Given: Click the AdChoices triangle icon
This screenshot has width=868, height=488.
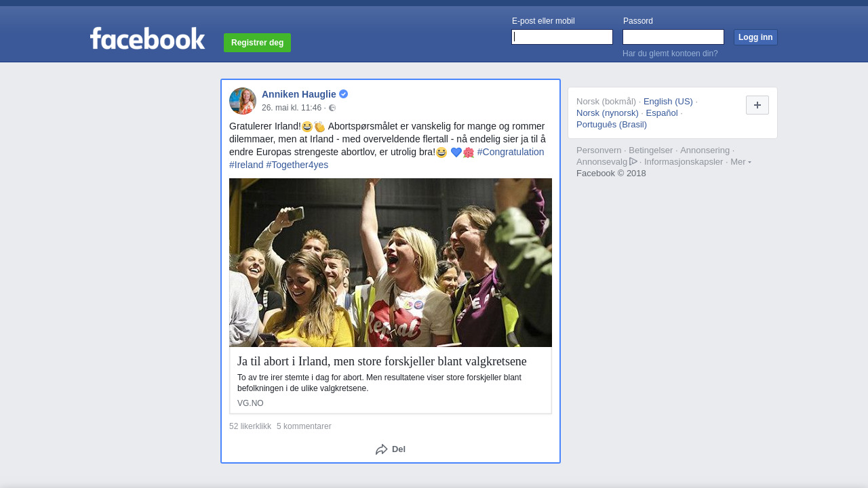Looking at the screenshot, I should pos(633,161).
